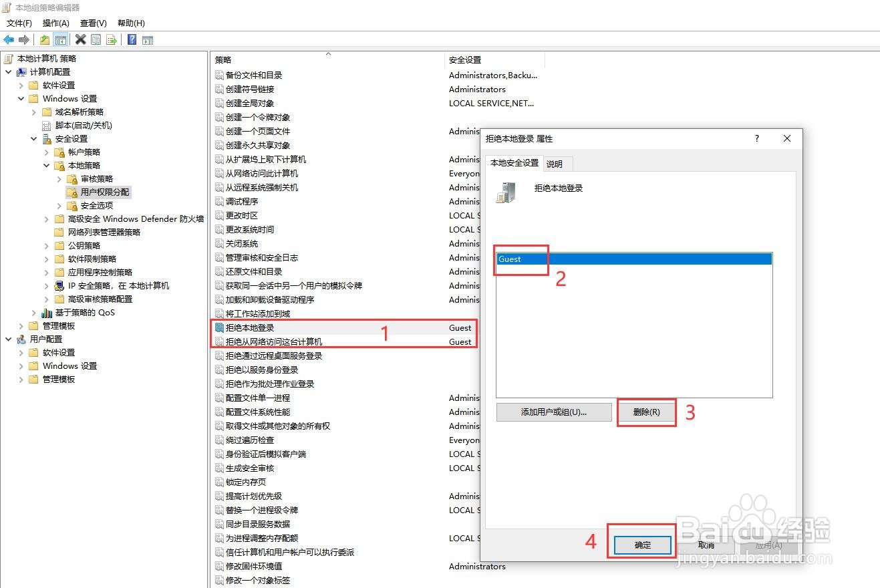
Task: Collapse the 安全设置 tree node
Action: click(33, 138)
